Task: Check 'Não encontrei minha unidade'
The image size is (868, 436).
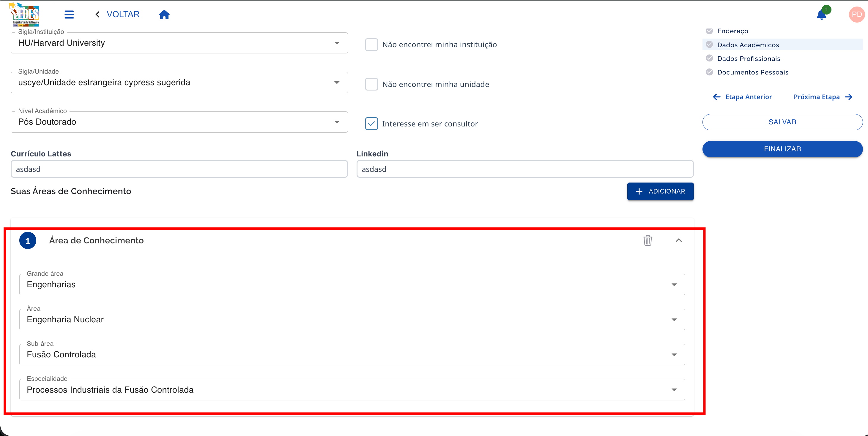Action: [371, 84]
